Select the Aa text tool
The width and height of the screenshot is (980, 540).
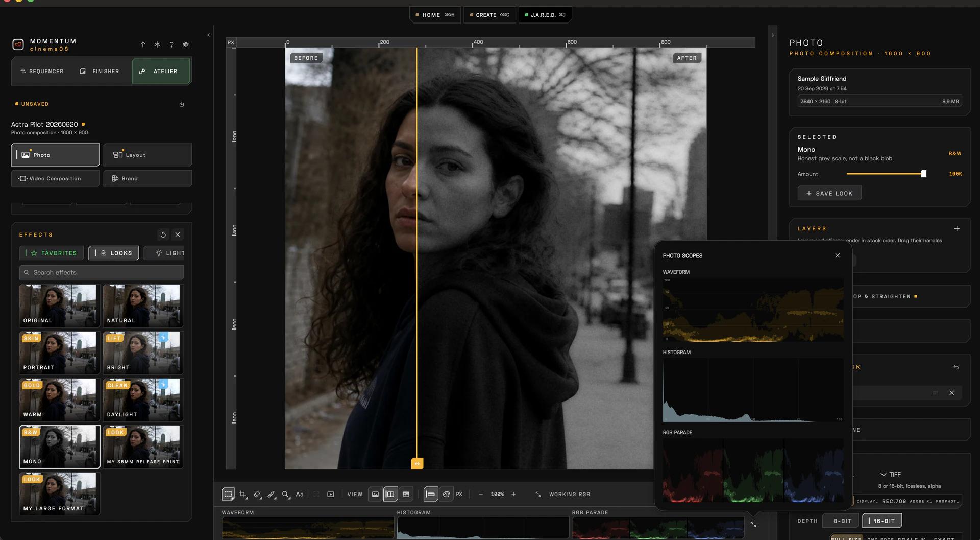point(300,494)
